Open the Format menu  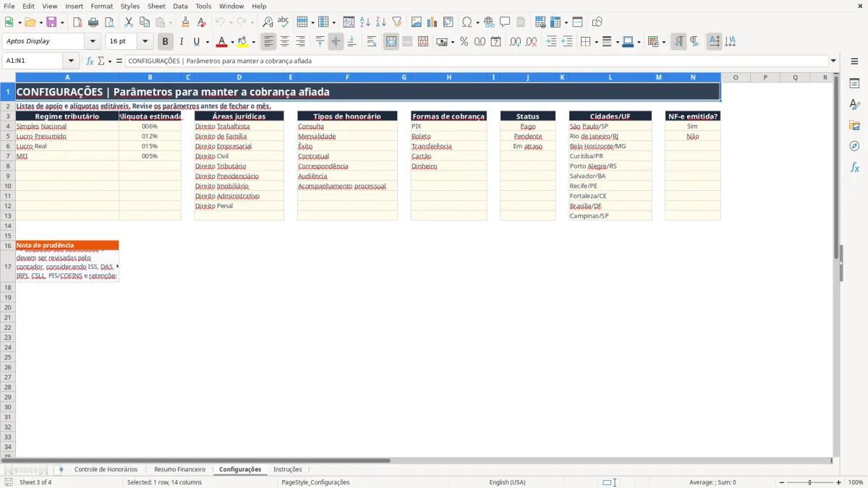pos(101,6)
